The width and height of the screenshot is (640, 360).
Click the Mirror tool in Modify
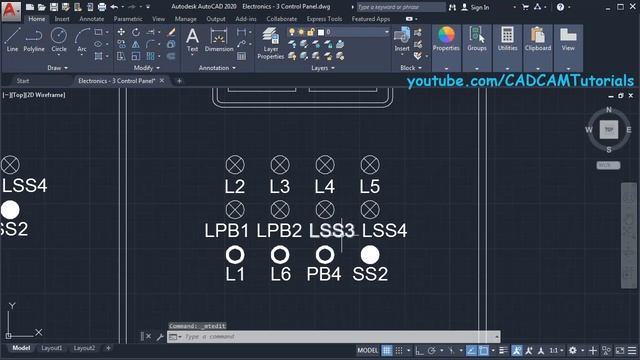point(136,44)
